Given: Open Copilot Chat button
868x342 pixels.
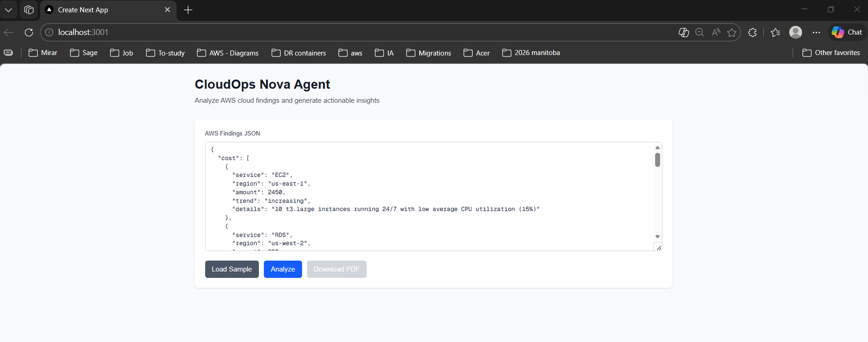Looking at the screenshot, I should coord(847,32).
